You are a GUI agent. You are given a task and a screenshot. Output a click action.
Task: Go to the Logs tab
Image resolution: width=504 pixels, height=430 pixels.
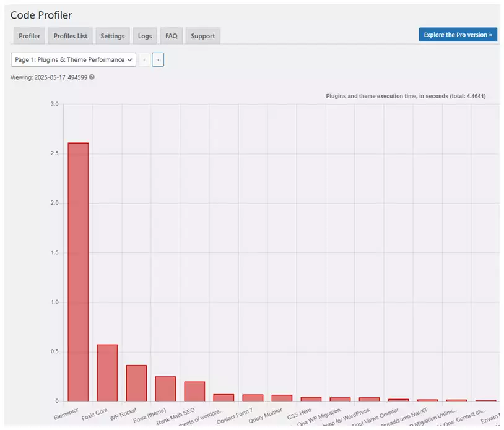145,36
